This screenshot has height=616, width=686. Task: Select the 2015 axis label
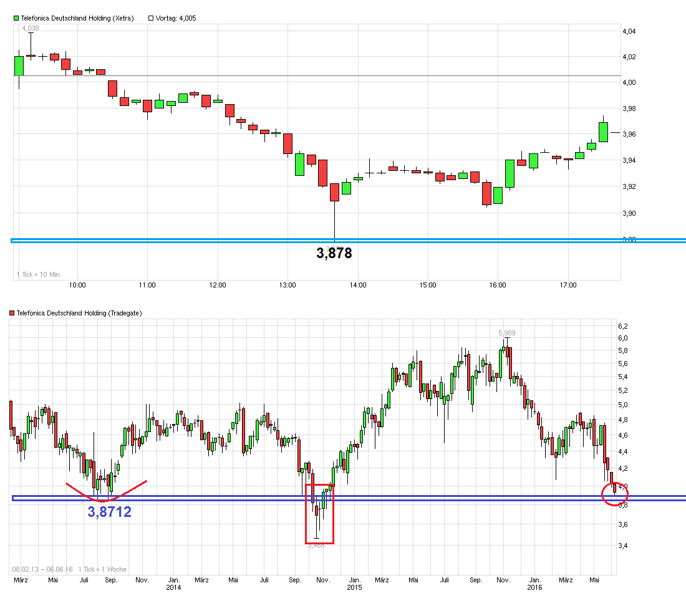coord(355,587)
